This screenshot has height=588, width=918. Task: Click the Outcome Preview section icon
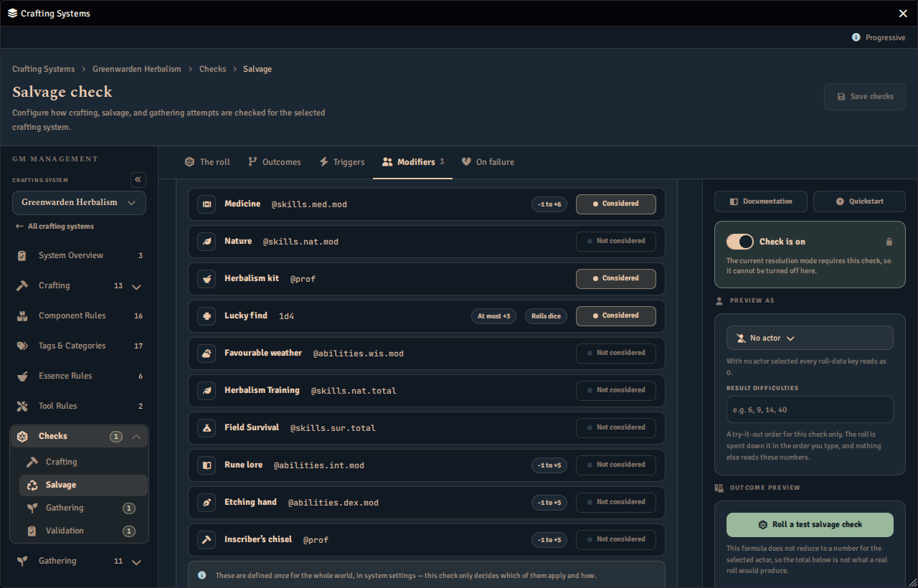[x=719, y=488]
